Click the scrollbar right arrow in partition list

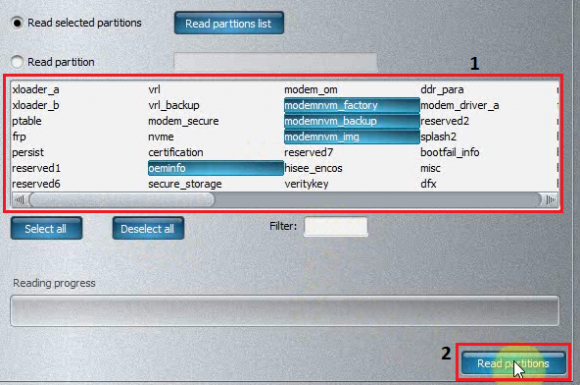tap(550, 200)
